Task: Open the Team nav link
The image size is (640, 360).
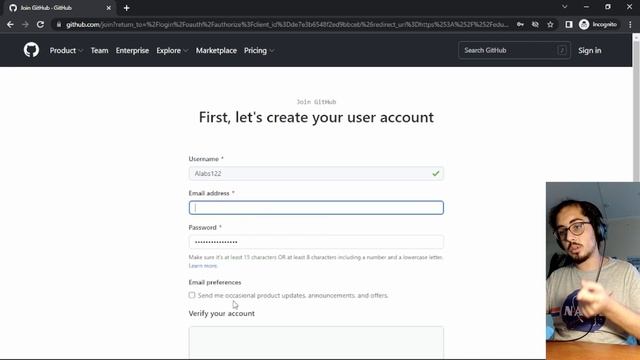Action: pyautogui.click(x=99, y=51)
